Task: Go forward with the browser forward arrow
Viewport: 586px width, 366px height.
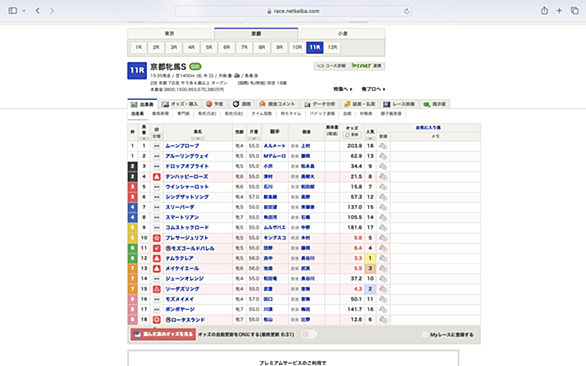Action: tap(52, 10)
